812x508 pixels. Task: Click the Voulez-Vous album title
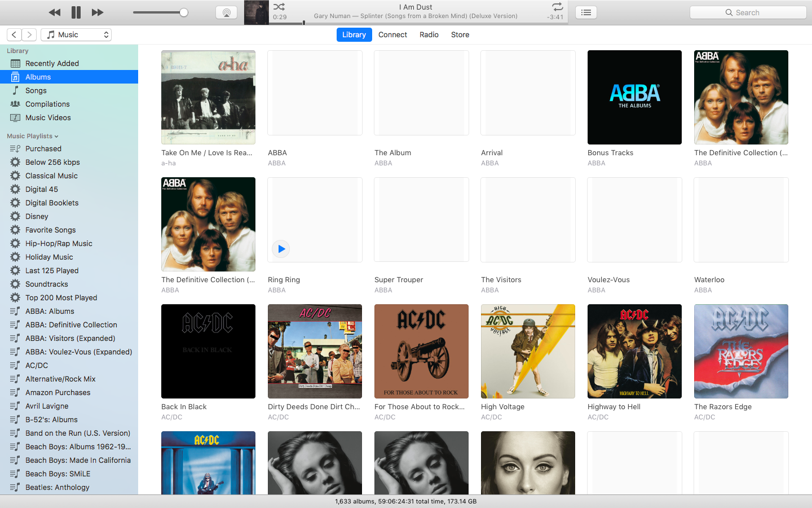[608, 280]
